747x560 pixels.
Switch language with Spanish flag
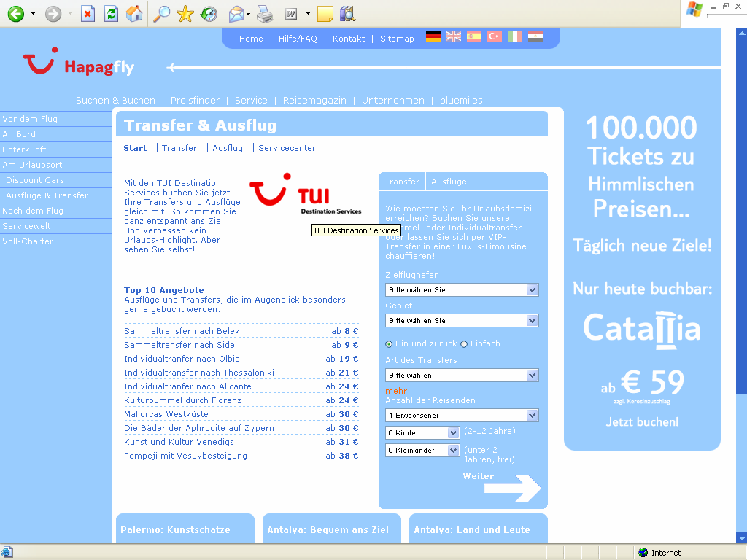[474, 36]
